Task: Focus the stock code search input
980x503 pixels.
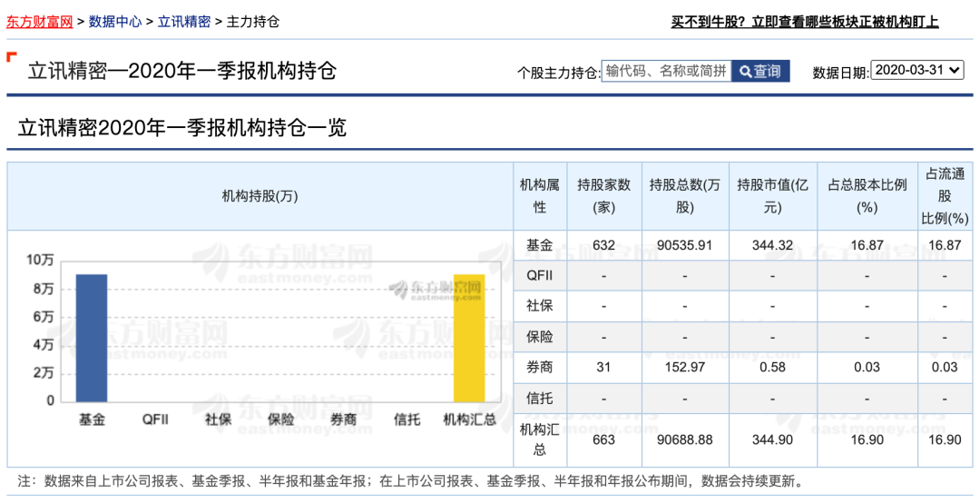Action: coord(666,71)
